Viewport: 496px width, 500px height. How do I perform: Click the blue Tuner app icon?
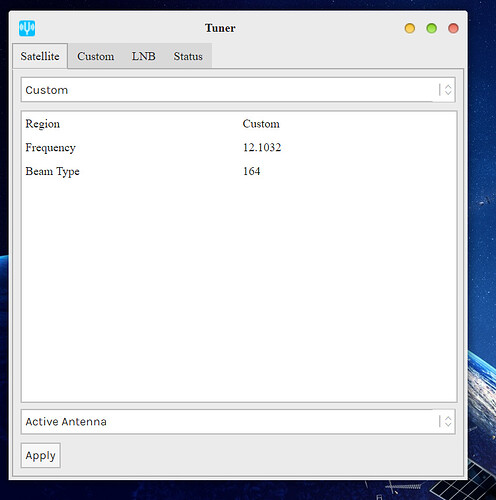pos(27,28)
